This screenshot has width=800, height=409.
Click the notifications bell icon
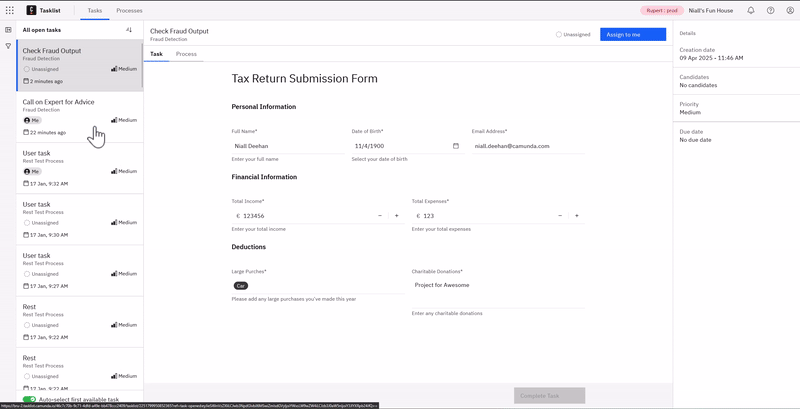pos(751,10)
